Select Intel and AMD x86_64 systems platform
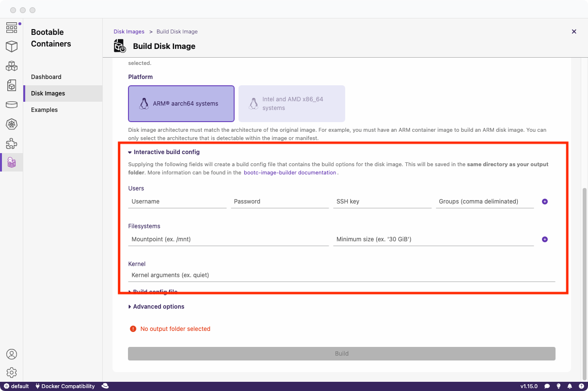This screenshot has height=391, width=588. (x=291, y=103)
